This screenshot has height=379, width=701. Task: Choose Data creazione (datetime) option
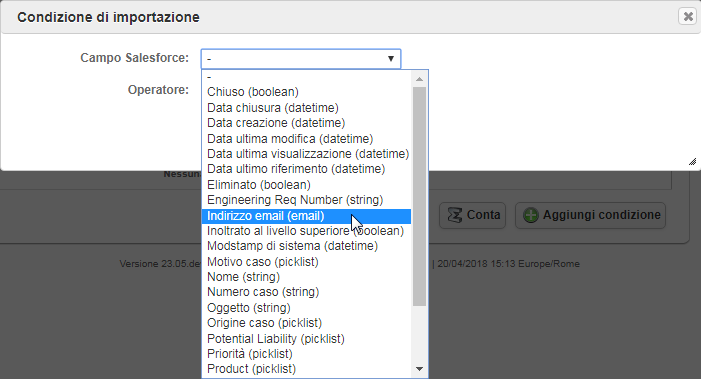click(x=306, y=123)
